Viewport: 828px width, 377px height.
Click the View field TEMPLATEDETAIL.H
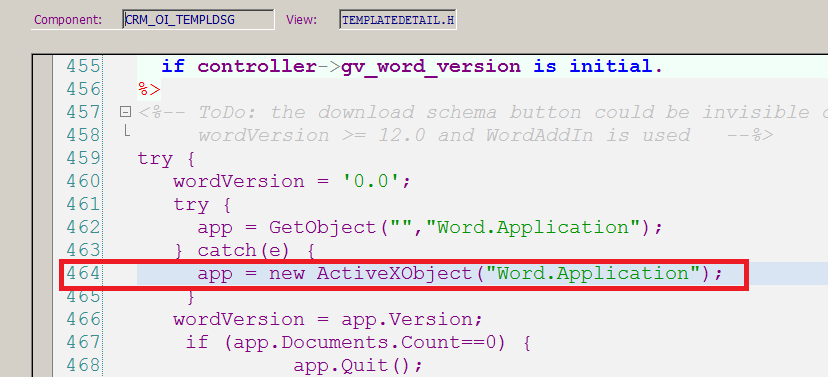(398, 20)
